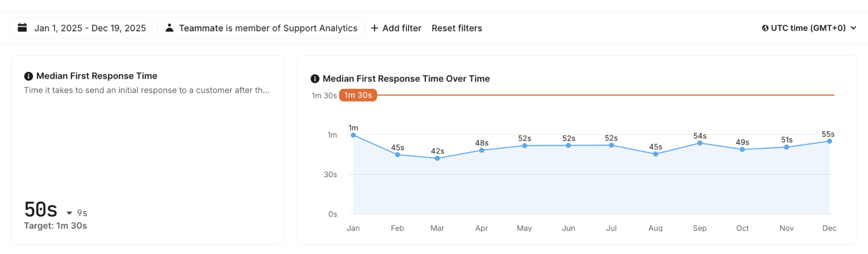Expand the UTC time zone chevron
The height and width of the screenshot is (254, 868).
click(854, 28)
